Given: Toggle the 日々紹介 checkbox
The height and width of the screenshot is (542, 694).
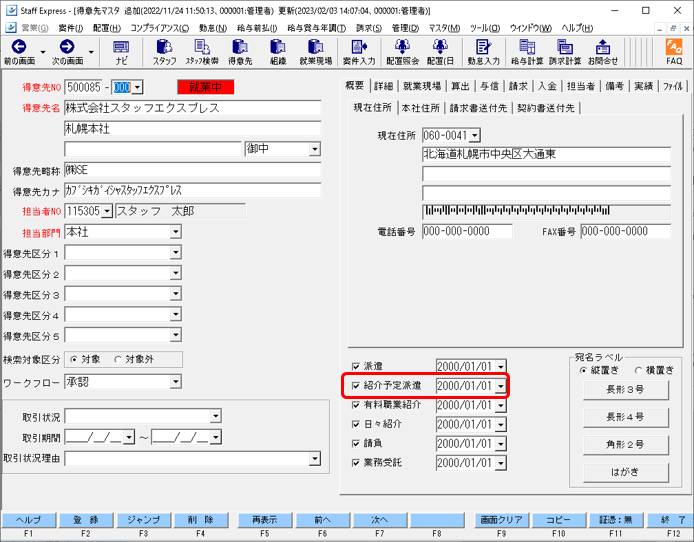Looking at the screenshot, I should [x=355, y=424].
